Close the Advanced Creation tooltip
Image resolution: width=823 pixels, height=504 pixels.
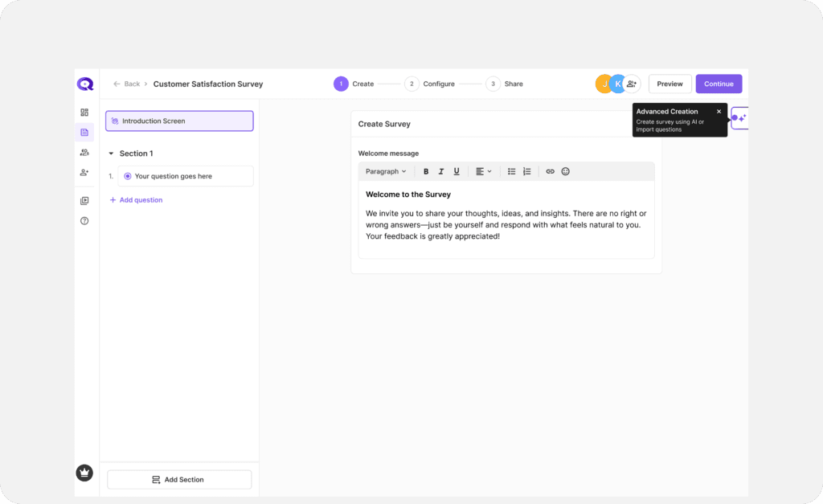[x=719, y=112]
